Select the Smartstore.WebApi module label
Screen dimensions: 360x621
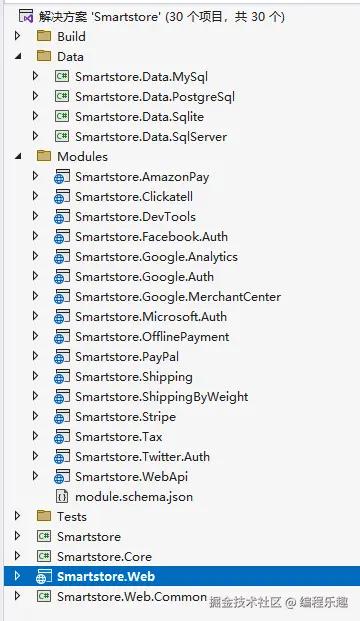tap(131, 476)
